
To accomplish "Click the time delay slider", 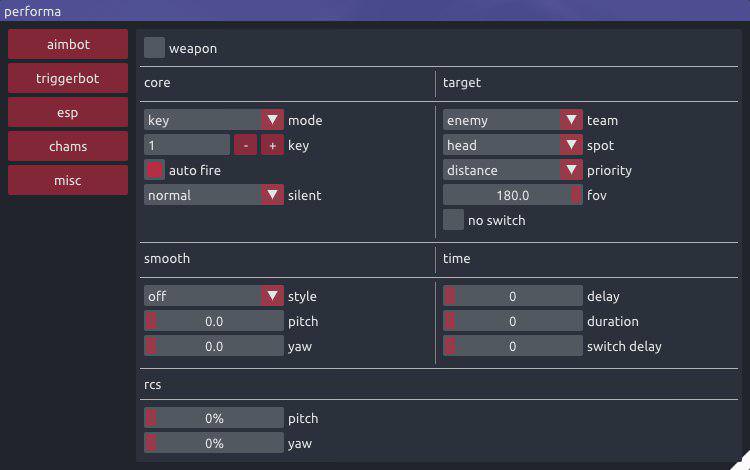I will (513, 296).
